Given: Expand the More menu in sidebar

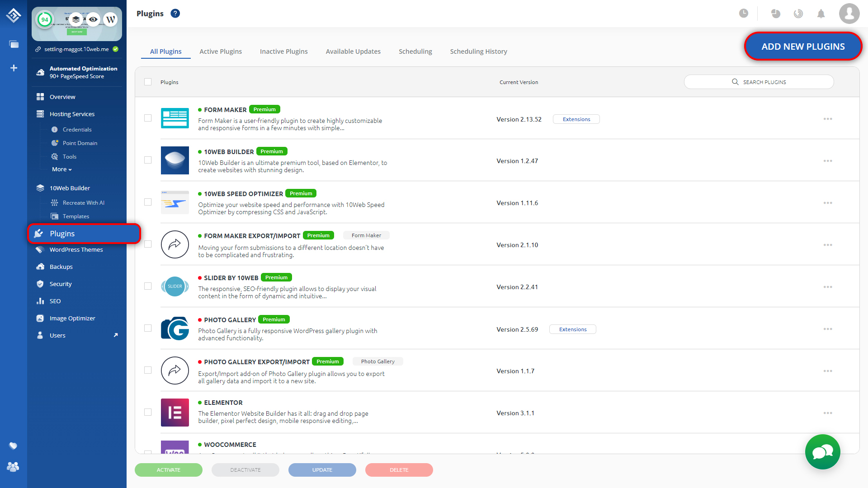Looking at the screenshot, I should coord(62,169).
